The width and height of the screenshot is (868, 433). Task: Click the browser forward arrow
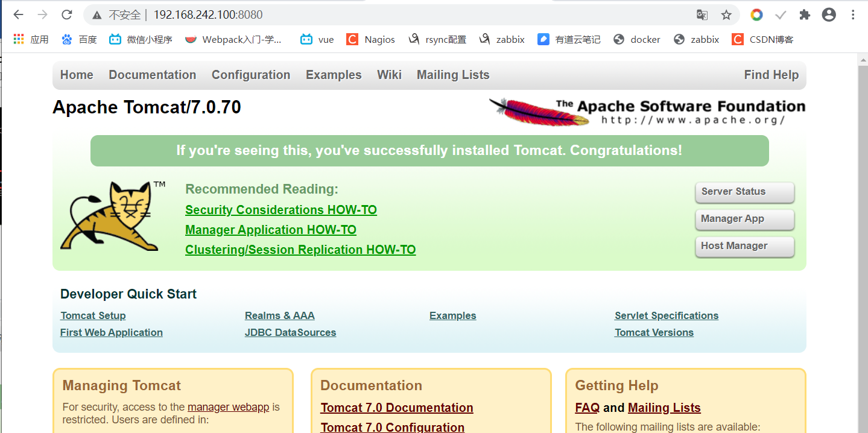pos(42,14)
